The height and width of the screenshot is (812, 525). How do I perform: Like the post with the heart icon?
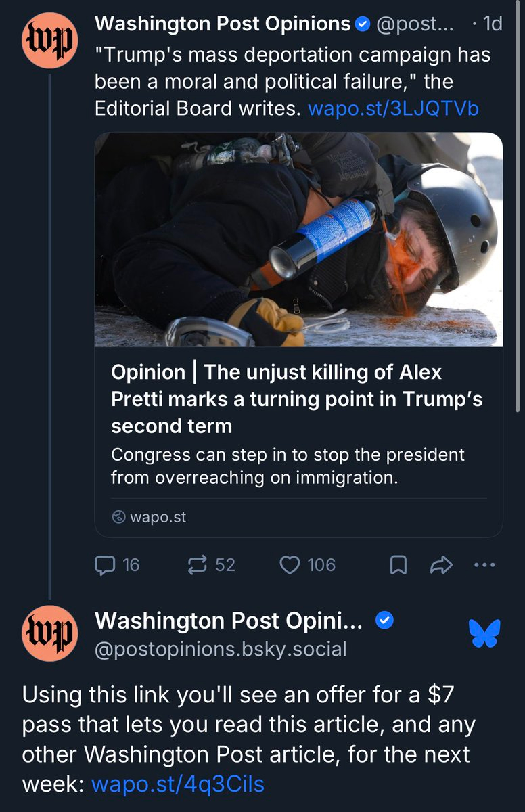point(290,564)
